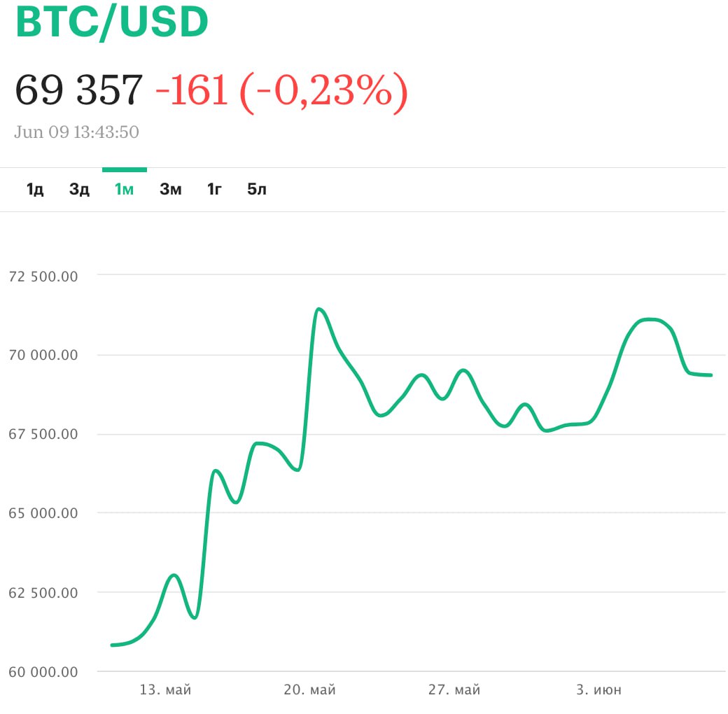This screenshot has height=714, width=728.
Task: Click the 20. май date label
Action: [x=309, y=690]
